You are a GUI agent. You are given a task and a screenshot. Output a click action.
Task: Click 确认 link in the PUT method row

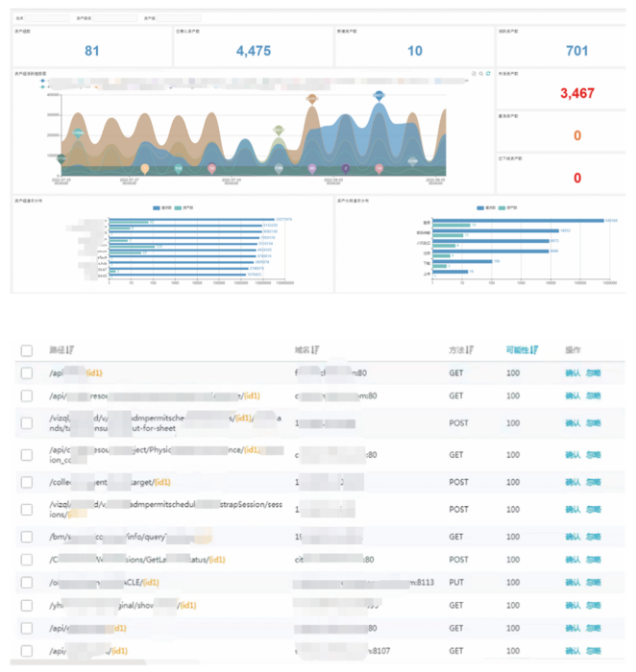tap(573, 583)
